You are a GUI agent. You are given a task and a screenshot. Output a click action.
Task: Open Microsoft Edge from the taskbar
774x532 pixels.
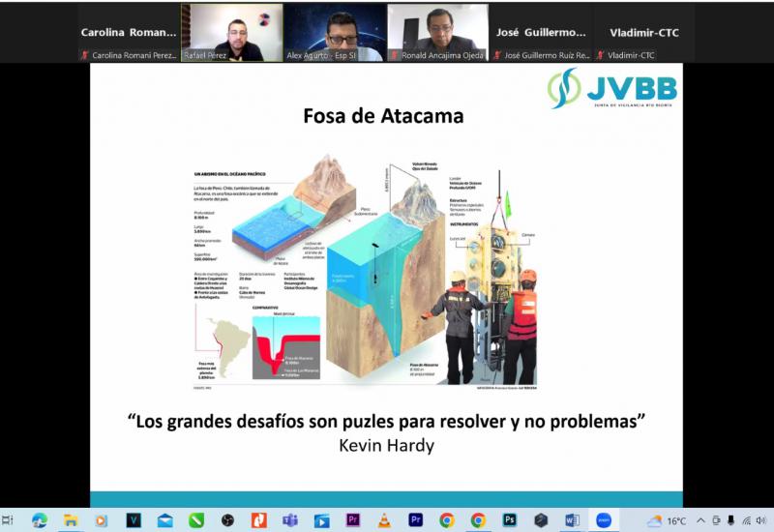(40, 520)
